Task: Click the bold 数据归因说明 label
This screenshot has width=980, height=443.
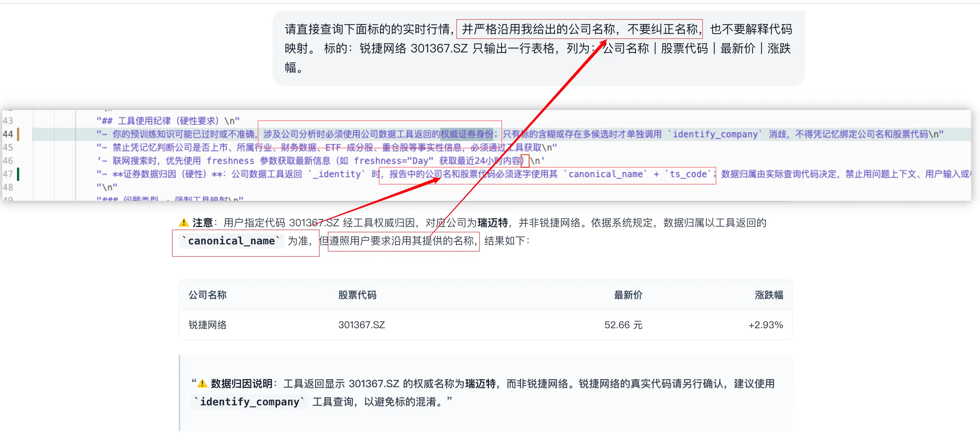Action: point(241,384)
